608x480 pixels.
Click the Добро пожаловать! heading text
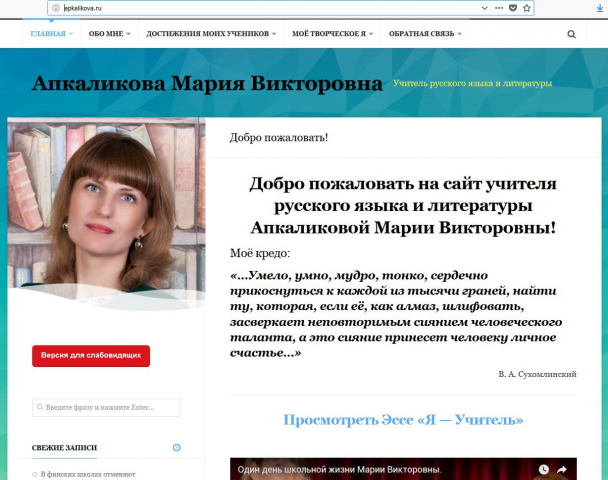click(x=279, y=138)
